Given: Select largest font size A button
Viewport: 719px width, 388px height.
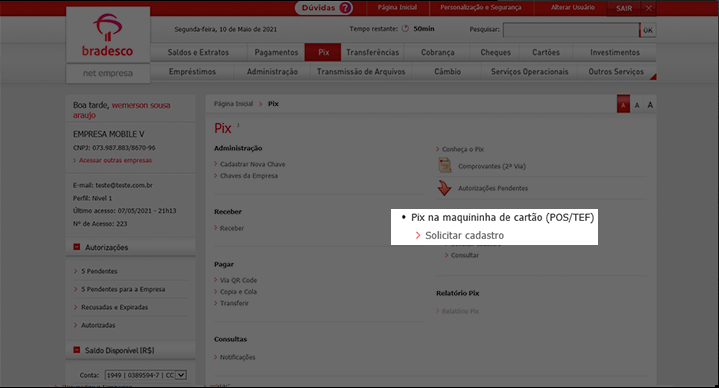Looking at the screenshot, I should (650, 105).
